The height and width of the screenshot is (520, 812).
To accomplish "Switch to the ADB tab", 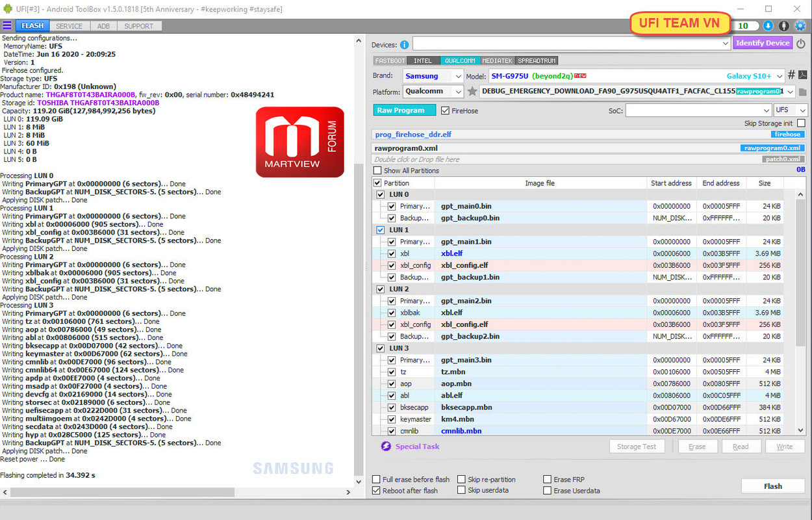I will (104, 26).
